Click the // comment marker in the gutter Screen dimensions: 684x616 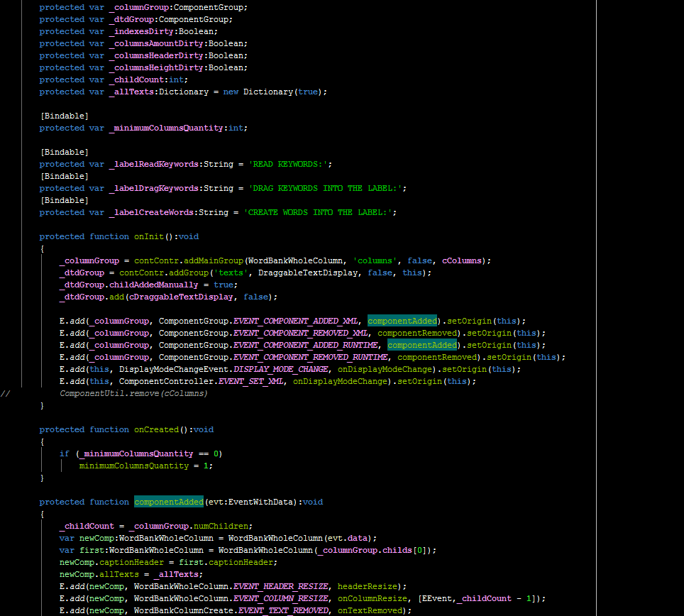(x=4, y=393)
